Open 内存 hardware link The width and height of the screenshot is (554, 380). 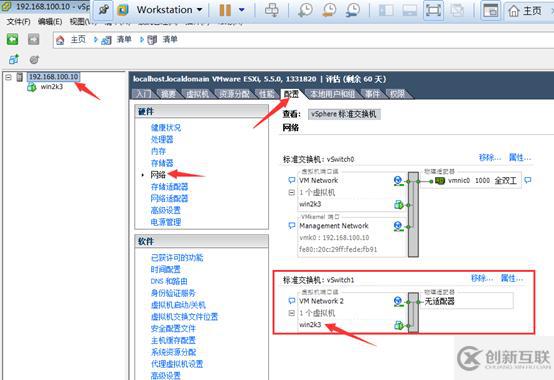158,151
